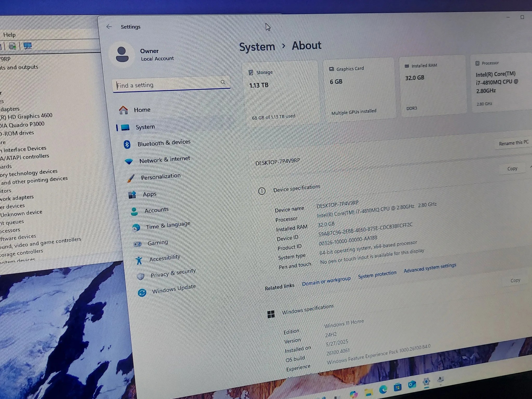Open Microsoft Store from the taskbar

pyautogui.click(x=397, y=387)
